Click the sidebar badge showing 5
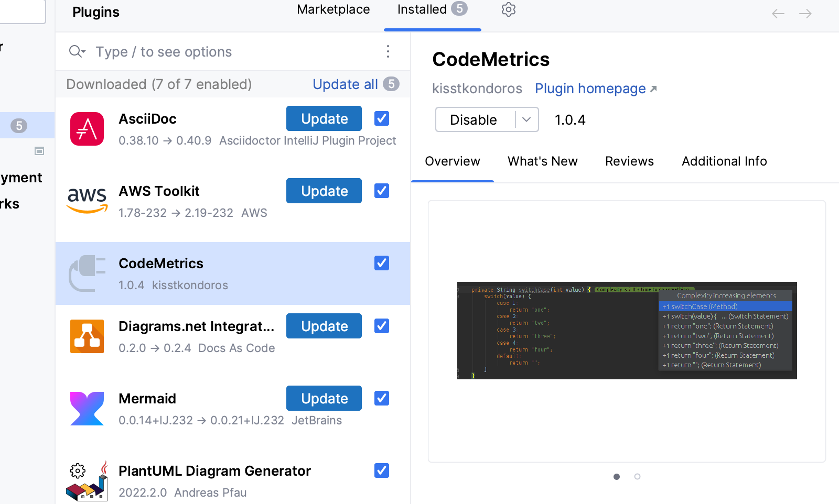 pyautogui.click(x=19, y=126)
